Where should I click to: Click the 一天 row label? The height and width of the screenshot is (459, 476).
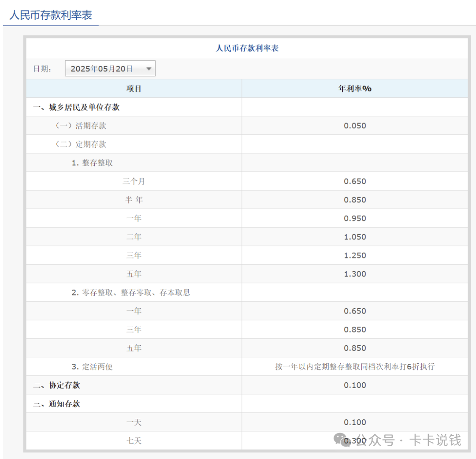coord(134,422)
